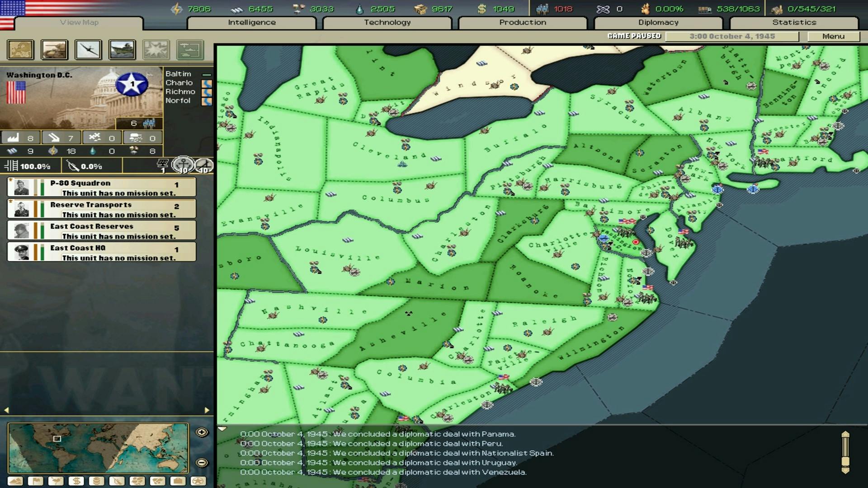868x488 pixels.
Task: Open the Diplomacy tab
Action: pyautogui.click(x=658, y=23)
